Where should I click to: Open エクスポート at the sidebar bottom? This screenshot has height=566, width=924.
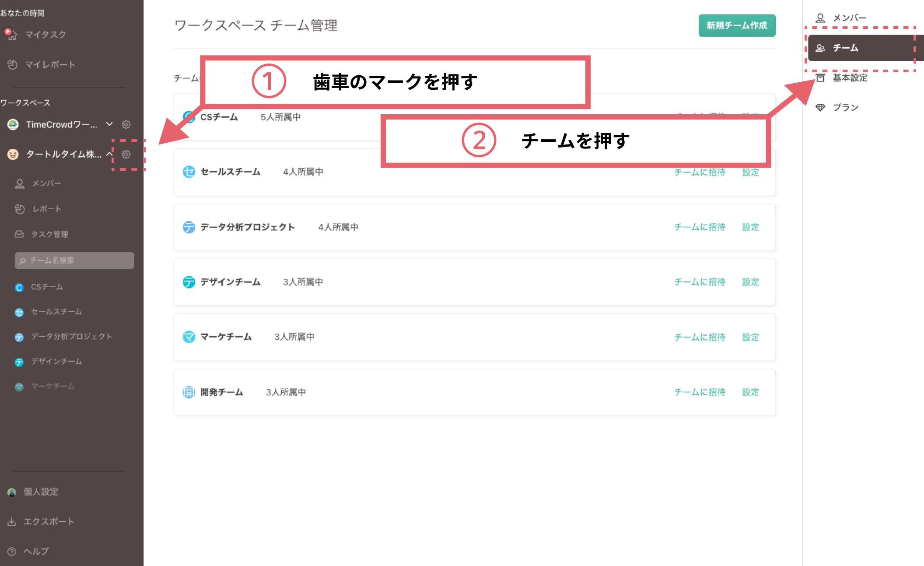click(49, 521)
